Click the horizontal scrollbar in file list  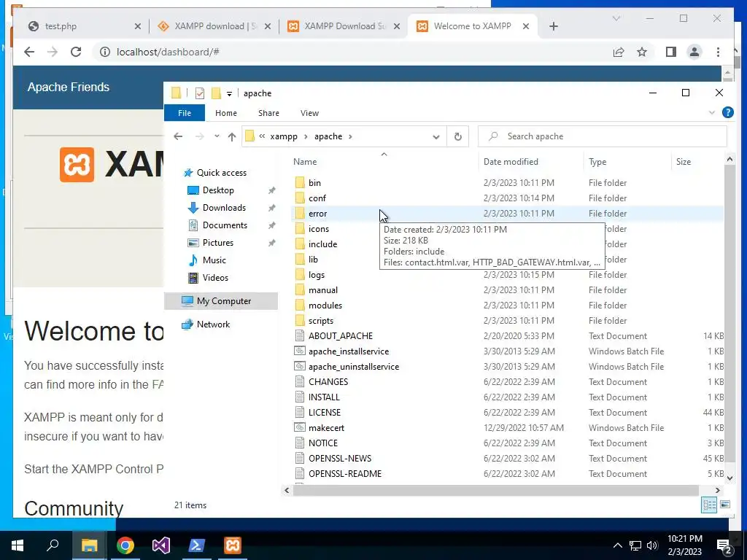[495, 490]
